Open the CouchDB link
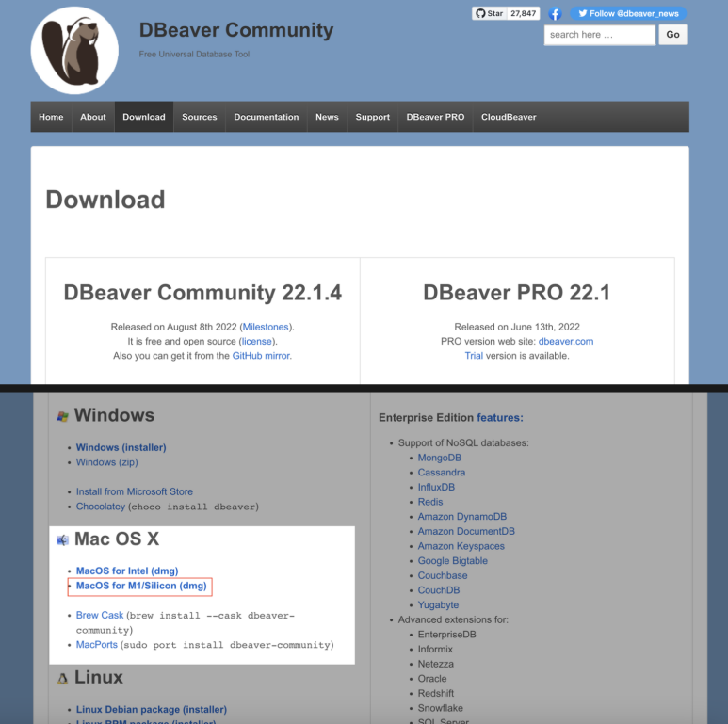This screenshot has width=728, height=724. 439,590
